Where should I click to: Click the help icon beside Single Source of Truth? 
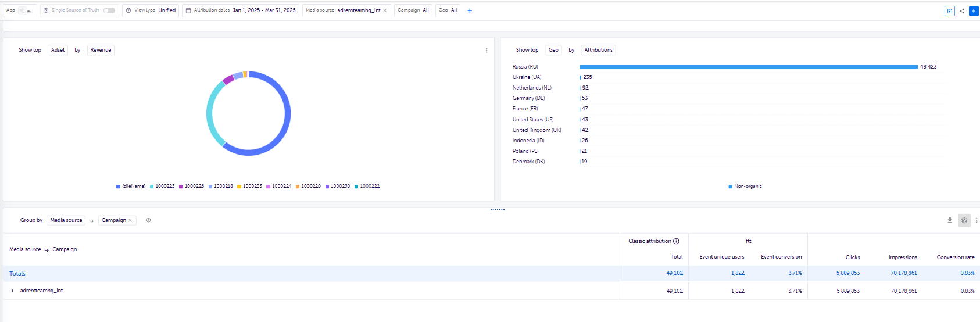click(x=46, y=10)
